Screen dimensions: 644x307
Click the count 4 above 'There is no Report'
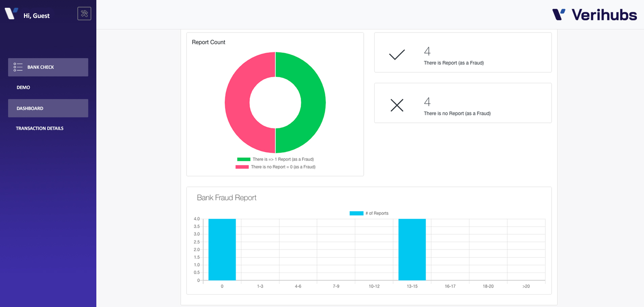pos(427,102)
